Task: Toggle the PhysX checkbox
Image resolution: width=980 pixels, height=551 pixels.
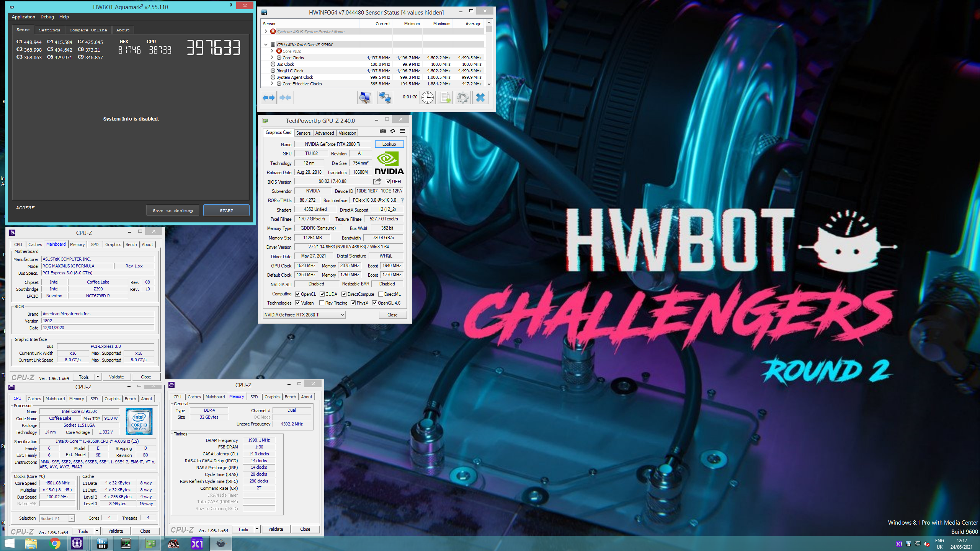Action: [353, 303]
